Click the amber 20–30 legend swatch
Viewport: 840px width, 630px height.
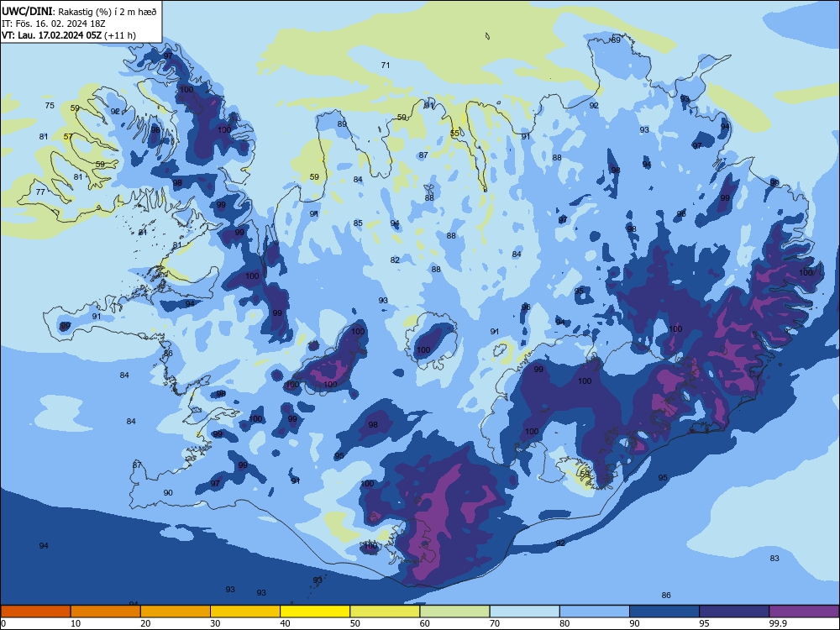click(x=176, y=612)
